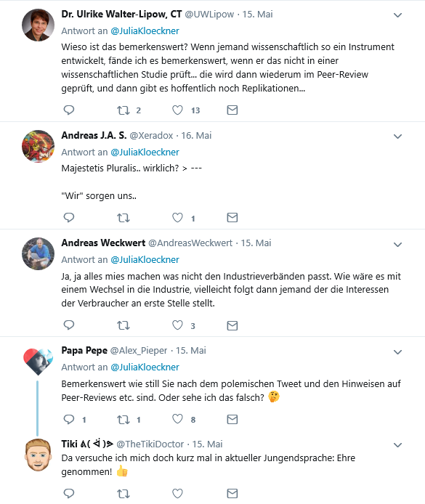425x504 pixels.
Task: Share Andreas Weckwert's tweet via message icon
Action: coord(232,325)
